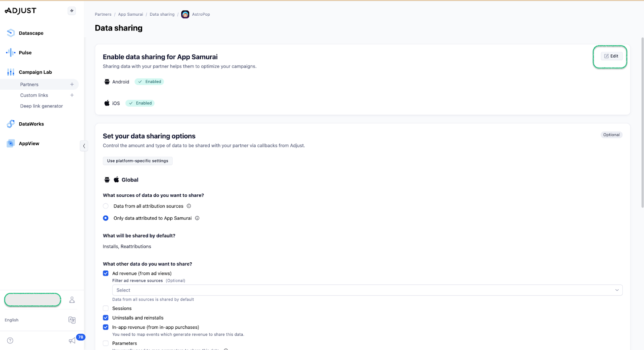Open the DataWorks icon
This screenshot has height=350, width=644.
pos(11,124)
